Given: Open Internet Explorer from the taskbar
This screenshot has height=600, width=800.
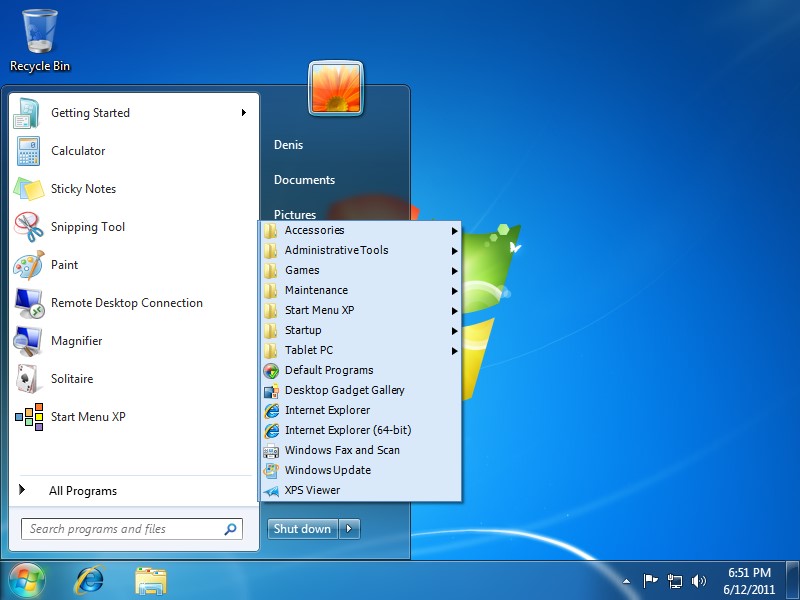Looking at the screenshot, I should click(90, 581).
